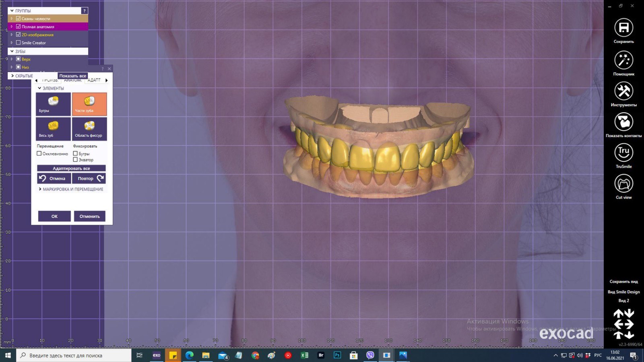
Task: Open Photoshop from the Windows taskbar
Action: (337, 355)
